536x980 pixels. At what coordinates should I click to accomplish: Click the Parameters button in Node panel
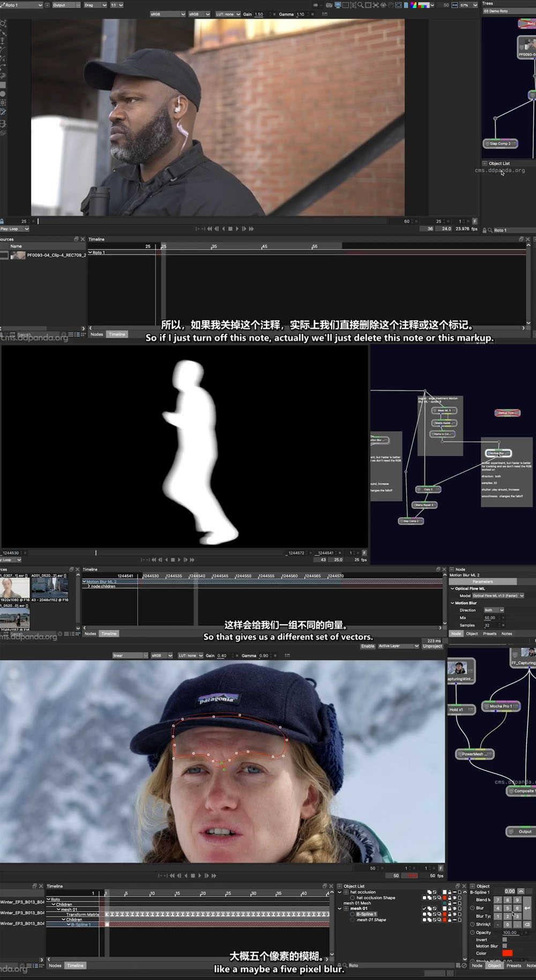click(x=483, y=581)
